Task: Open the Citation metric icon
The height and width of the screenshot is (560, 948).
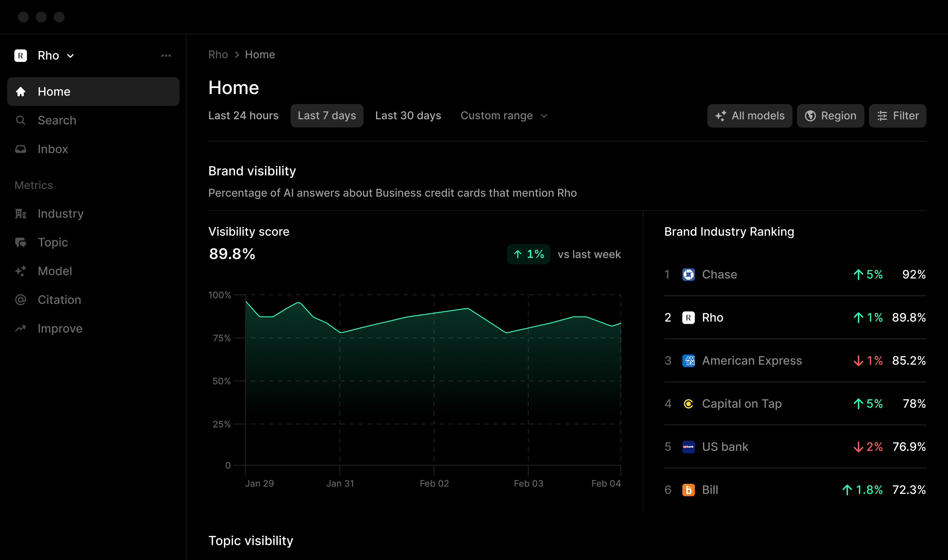Action: tap(21, 300)
